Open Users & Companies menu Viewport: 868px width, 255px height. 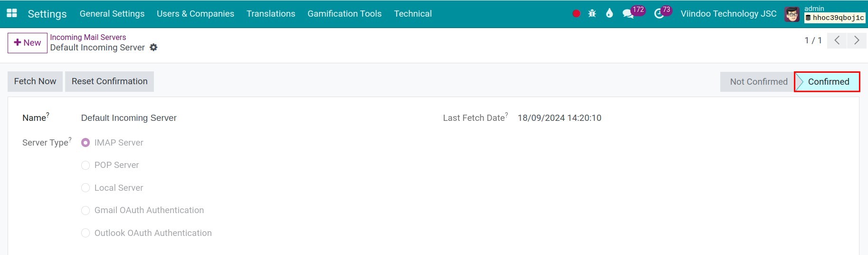tap(195, 14)
